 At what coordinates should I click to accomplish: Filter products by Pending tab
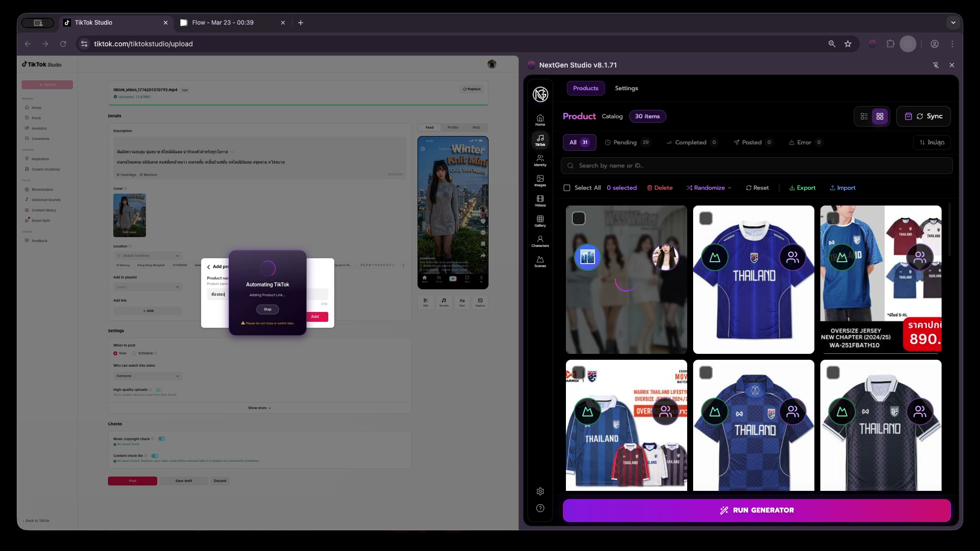pyautogui.click(x=628, y=142)
